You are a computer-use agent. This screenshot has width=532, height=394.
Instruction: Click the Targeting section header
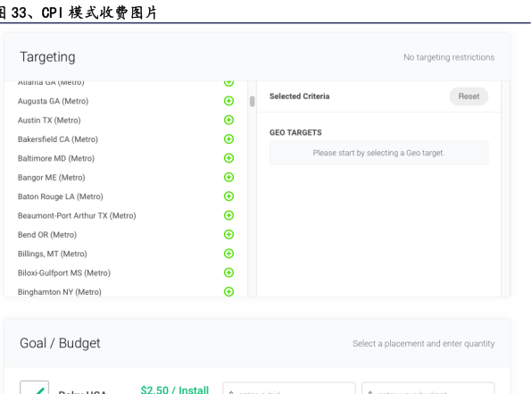pyautogui.click(x=47, y=57)
